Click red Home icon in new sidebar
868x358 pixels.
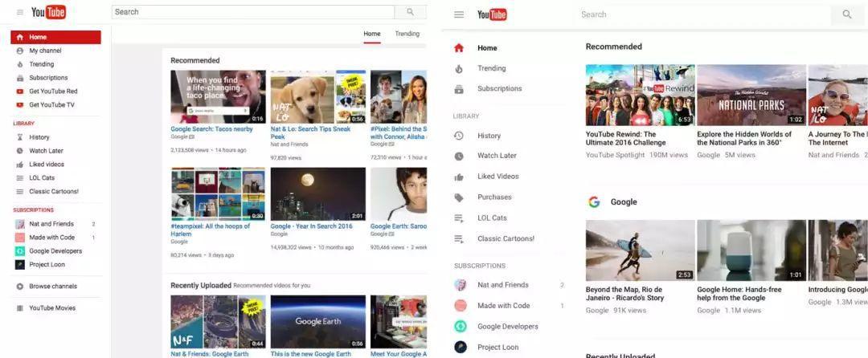pos(459,48)
